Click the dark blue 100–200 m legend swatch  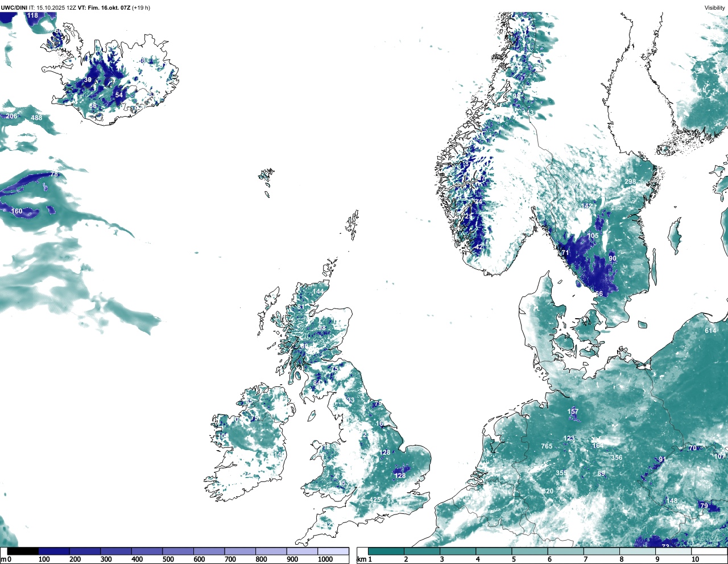point(54,551)
